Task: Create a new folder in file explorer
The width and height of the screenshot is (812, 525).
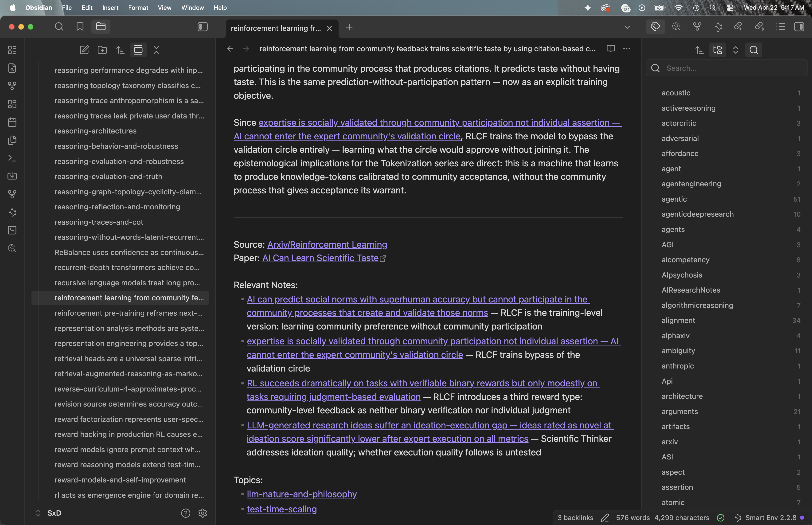Action: click(102, 50)
